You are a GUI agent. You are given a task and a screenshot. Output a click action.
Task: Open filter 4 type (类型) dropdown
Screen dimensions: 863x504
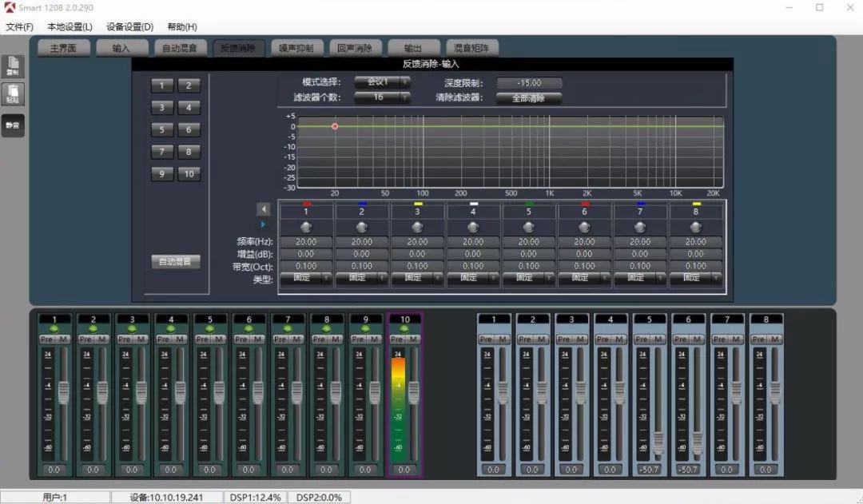[x=473, y=279]
